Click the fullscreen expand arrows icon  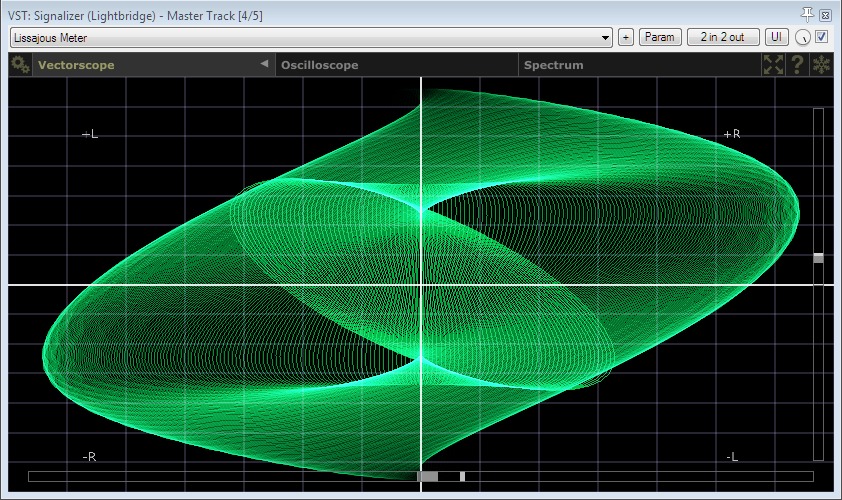(x=773, y=65)
